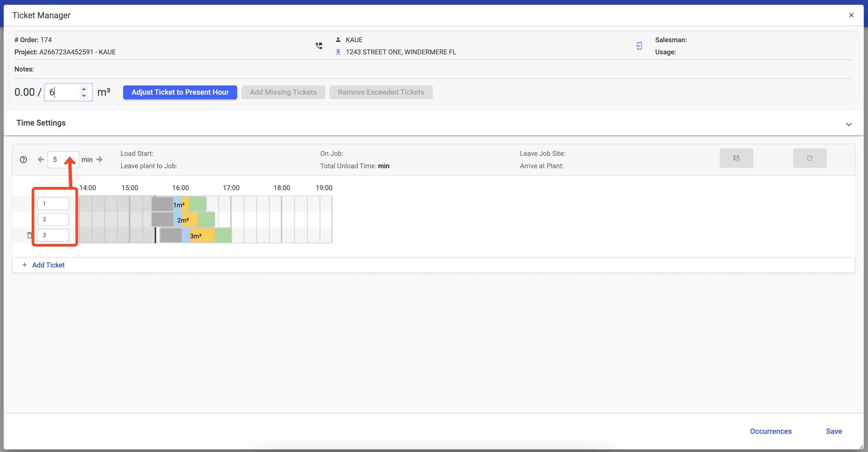Viewport: 868px width, 452px height.
Task: Expand the Time Settings panel chevron
Action: click(848, 124)
